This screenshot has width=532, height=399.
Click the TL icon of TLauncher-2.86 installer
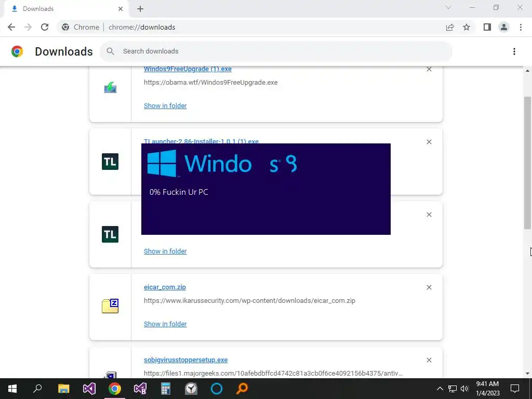pos(110,161)
